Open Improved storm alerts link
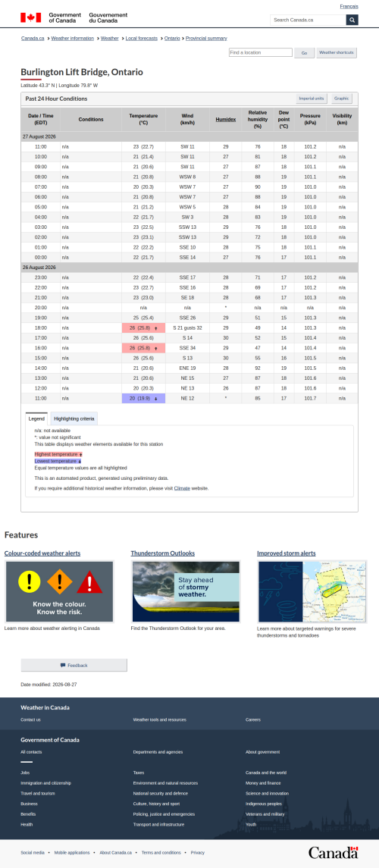 click(x=287, y=553)
